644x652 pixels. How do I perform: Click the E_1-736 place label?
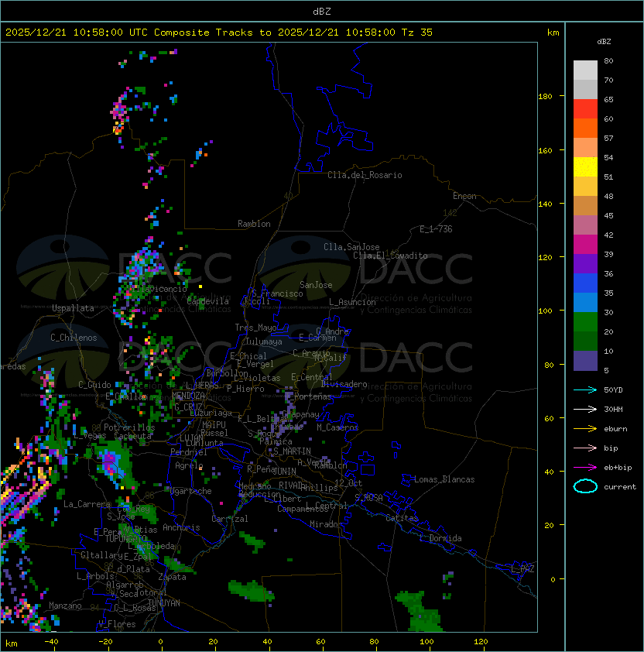436,229
